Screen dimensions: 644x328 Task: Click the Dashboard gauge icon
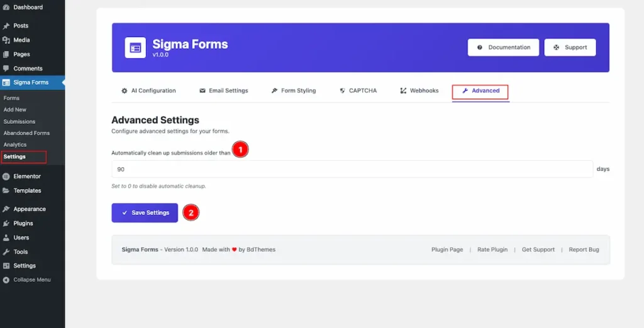pyautogui.click(x=6, y=8)
